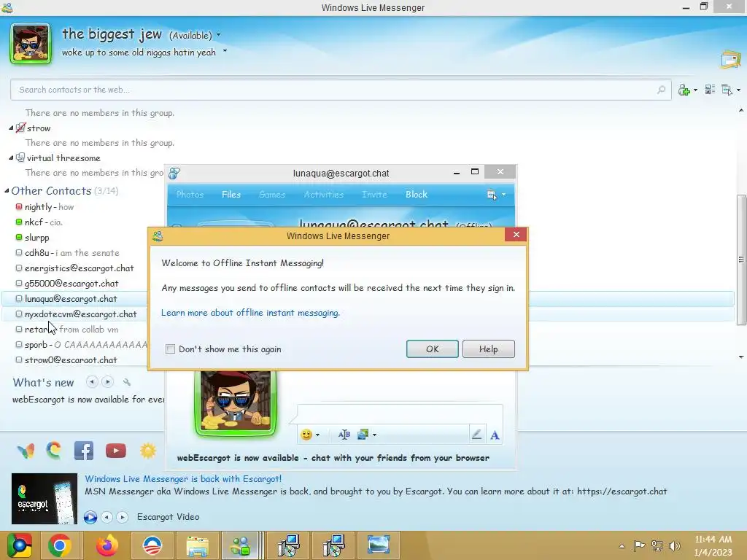The height and width of the screenshot is (560, 747).
Task: Open Firefox from the taskbar
Action: (x=107, y=545)
